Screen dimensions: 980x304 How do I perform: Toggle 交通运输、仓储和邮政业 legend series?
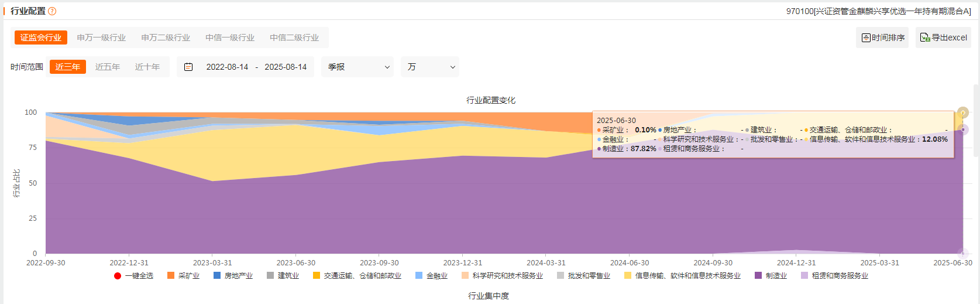click(x=357, y=276)
